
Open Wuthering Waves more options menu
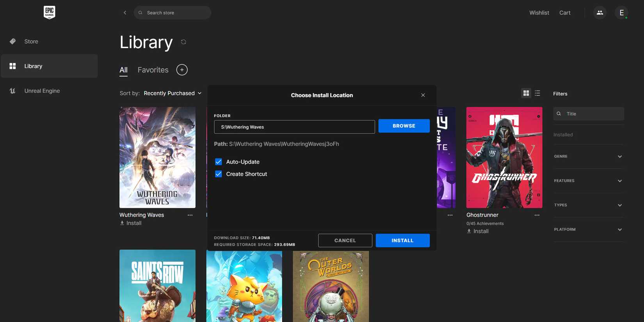point(190,215)
